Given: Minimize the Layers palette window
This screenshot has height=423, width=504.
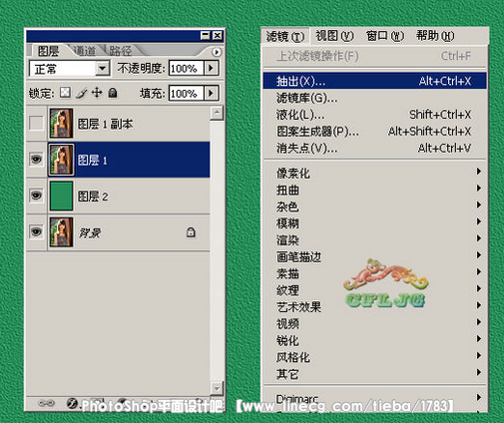Looking at the screenshot, I should tap(206, 35).
